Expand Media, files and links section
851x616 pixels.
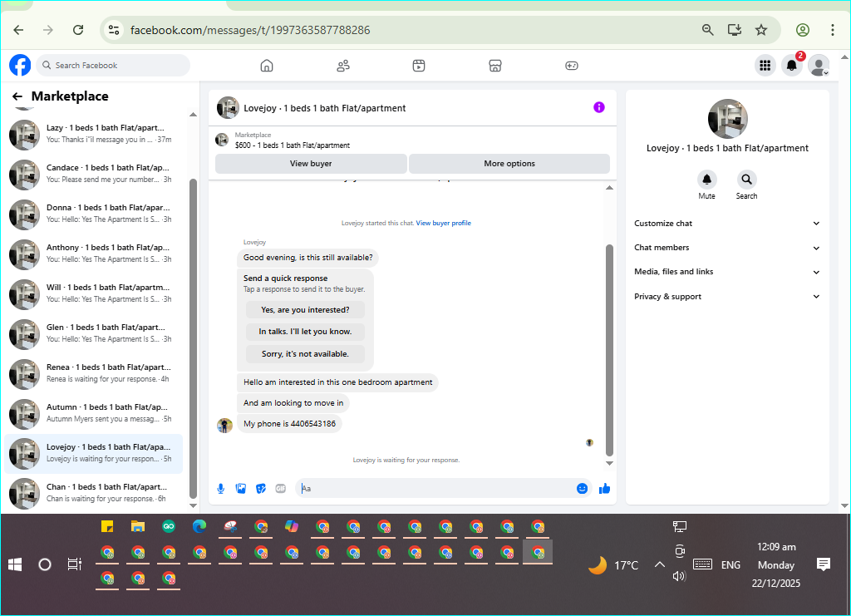726,272
